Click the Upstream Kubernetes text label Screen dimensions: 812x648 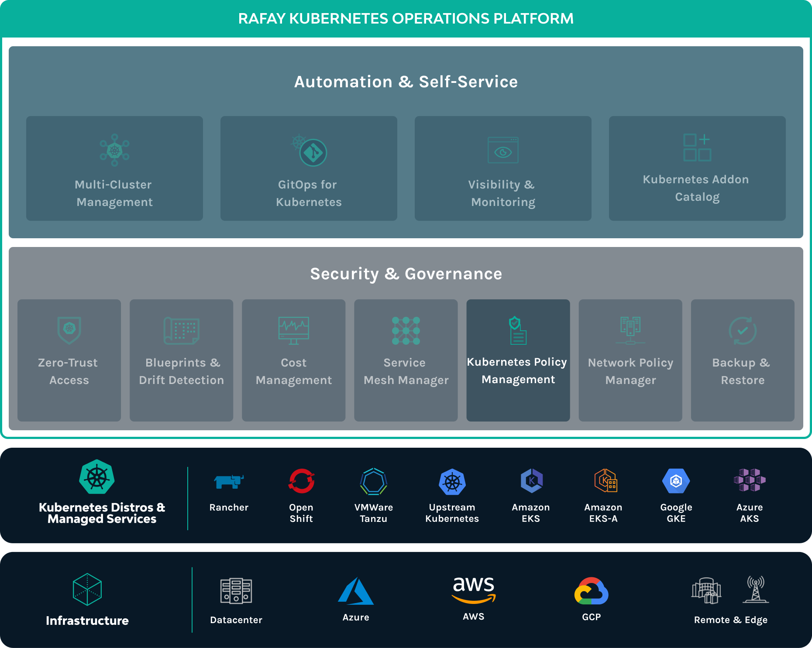[x=452, y=513]
